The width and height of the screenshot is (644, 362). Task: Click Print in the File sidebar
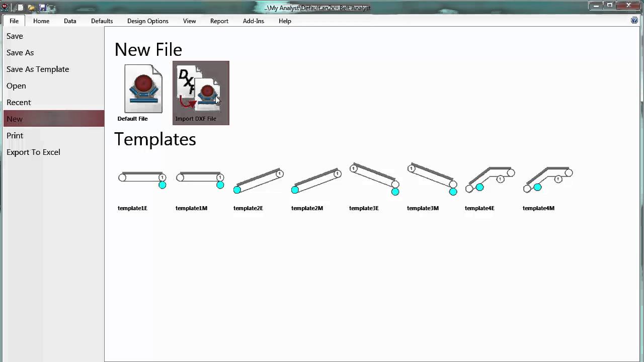pos(53,136)
